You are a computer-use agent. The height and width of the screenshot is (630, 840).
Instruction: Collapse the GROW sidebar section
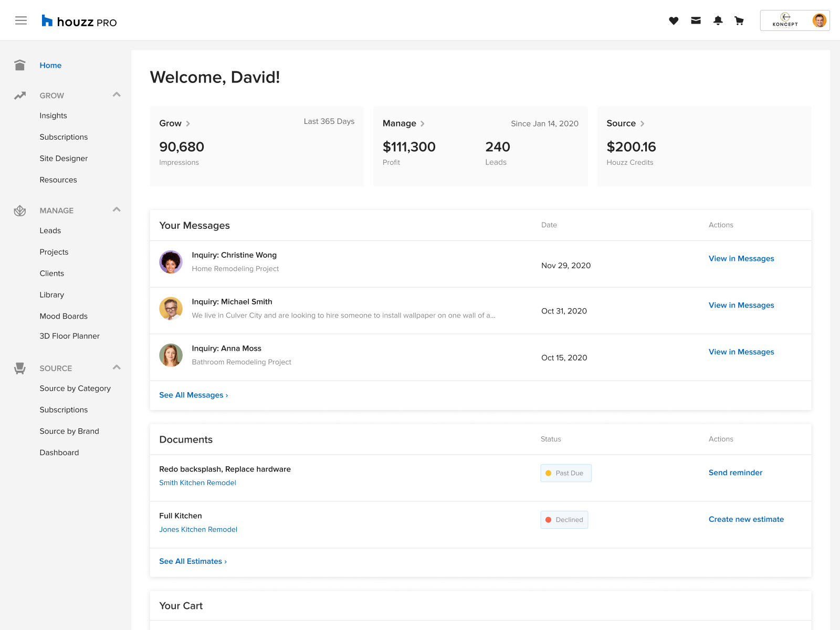pos(117,95)
